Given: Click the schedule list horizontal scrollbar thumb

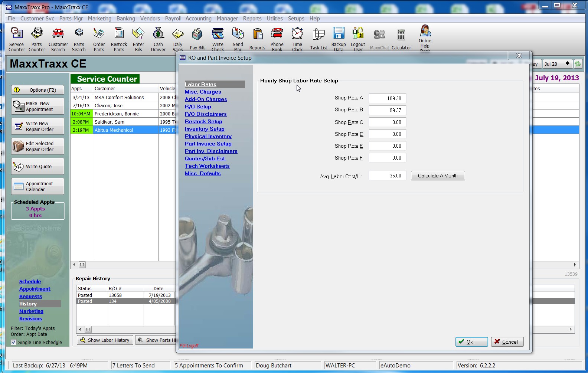Looking at the screenshot, I should 82,265.
